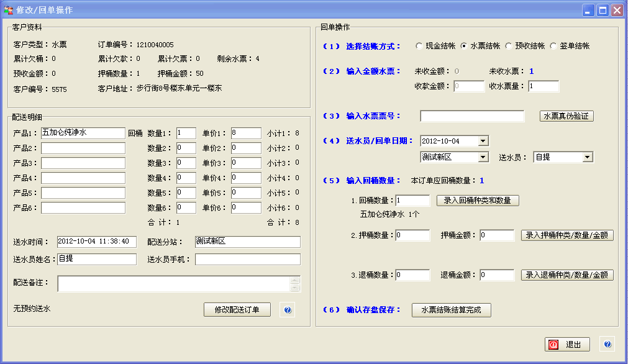The width and height of the screenshot is (628, 364).
Task: Click the 配送备注 text area
Action: pyautogui.click(x=174, y=283)
